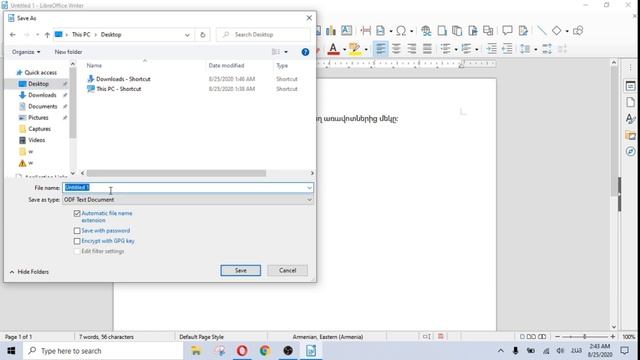Open font color dropdown arrow
Image resolution: width=640 pixels, height=360 pixels.
coord(344,49)
